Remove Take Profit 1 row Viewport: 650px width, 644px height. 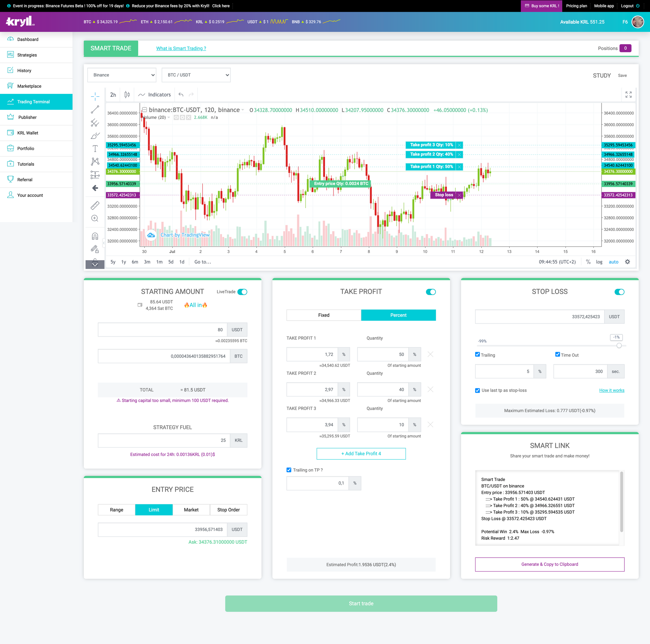(x=430, y=354)
